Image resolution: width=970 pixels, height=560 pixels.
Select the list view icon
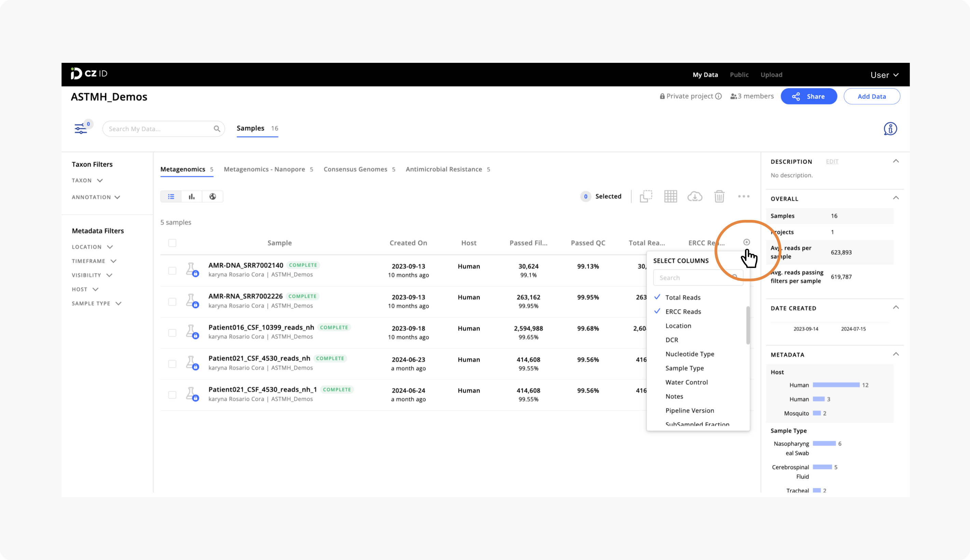(171, 196)
